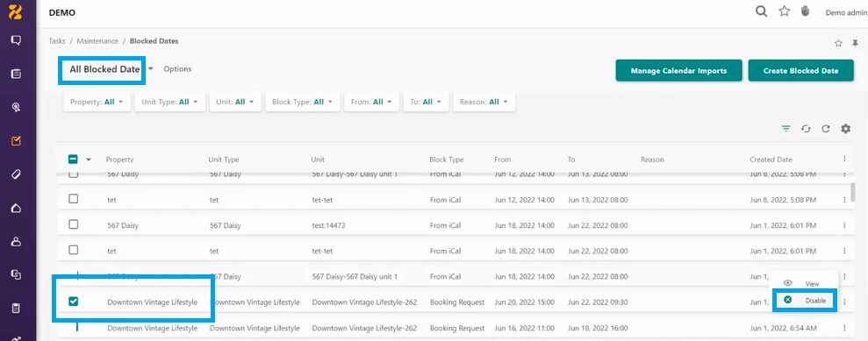Open three-dot menu for tet Jun 12 row

844,200
